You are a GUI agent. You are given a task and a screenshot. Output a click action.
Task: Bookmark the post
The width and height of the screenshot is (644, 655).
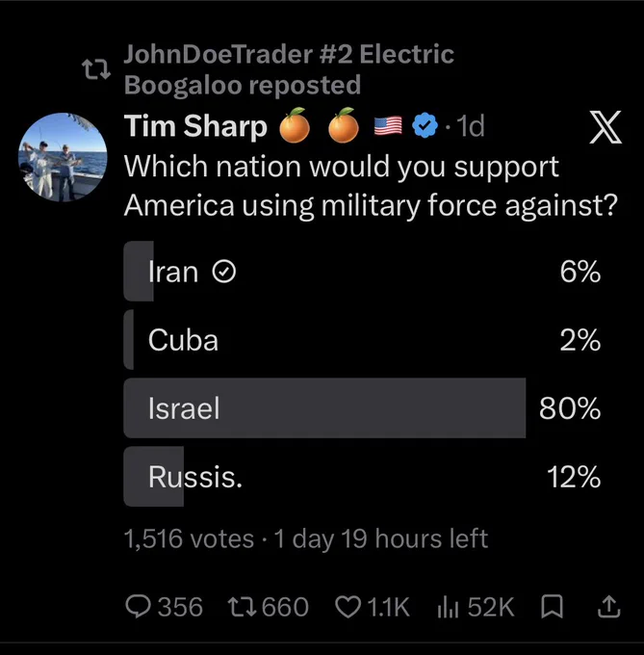click(552, 607)
